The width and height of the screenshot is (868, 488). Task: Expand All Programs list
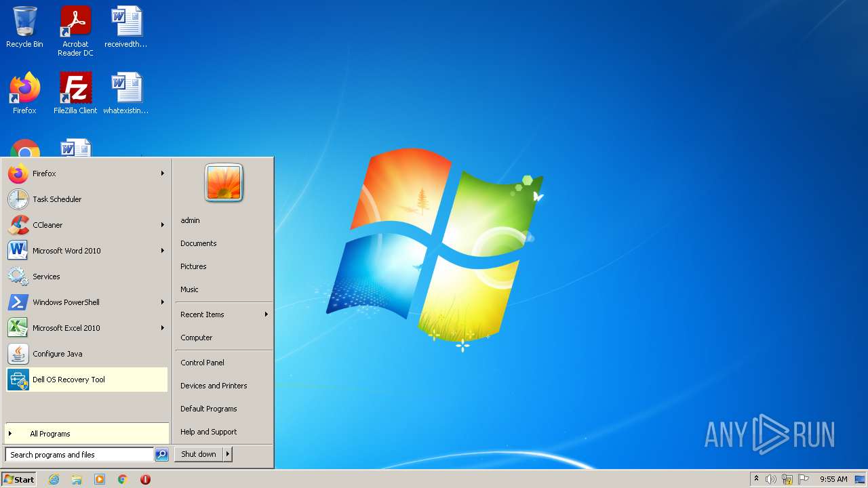click(87, 434)
